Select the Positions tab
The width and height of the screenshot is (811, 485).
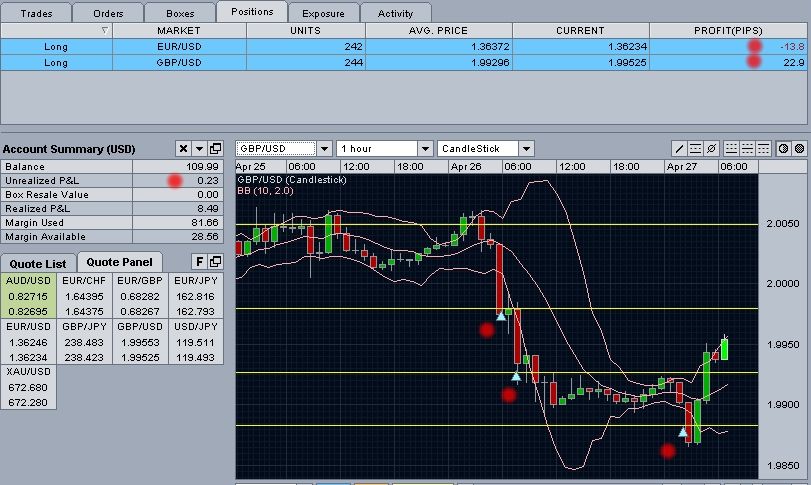[252, 11]
